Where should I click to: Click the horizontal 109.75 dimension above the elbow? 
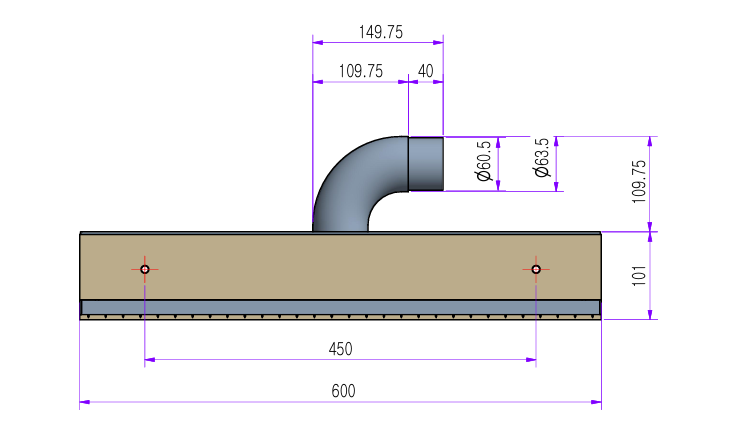(x=361, y=71)
